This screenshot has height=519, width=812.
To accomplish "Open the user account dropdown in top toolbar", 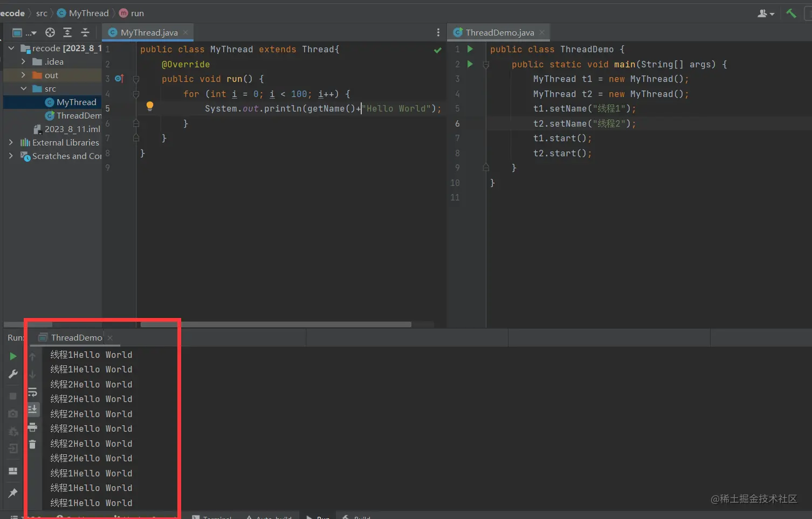I will (766, 13).
